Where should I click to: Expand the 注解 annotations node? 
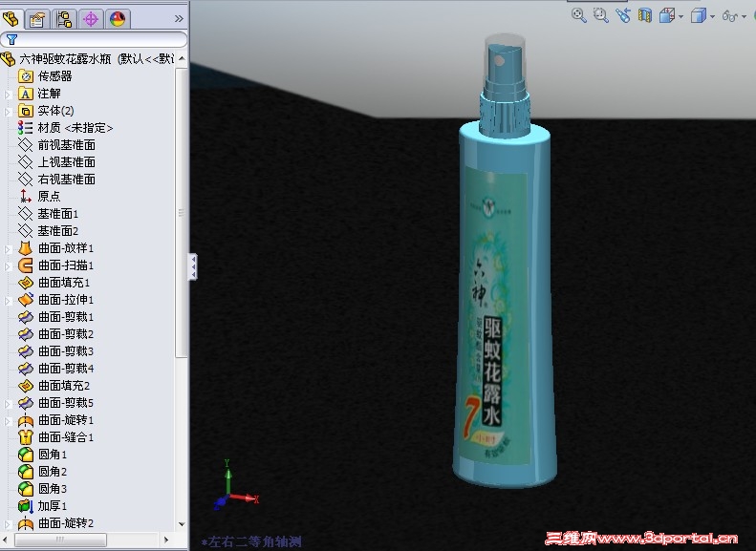click(x=8, y=95)
